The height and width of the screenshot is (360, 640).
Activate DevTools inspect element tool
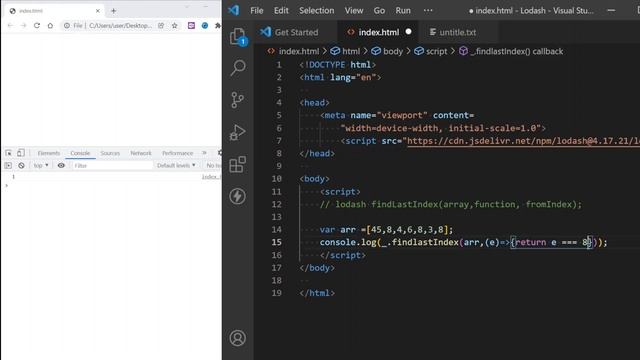(x=9, y=153)
